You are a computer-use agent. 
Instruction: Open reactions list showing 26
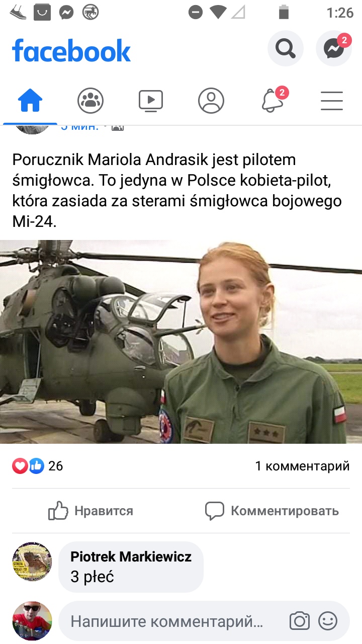(x=38, y=466)
